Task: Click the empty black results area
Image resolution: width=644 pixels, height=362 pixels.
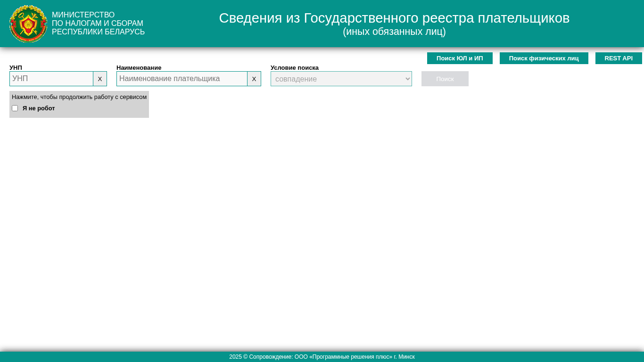Action: pos(322,226)
